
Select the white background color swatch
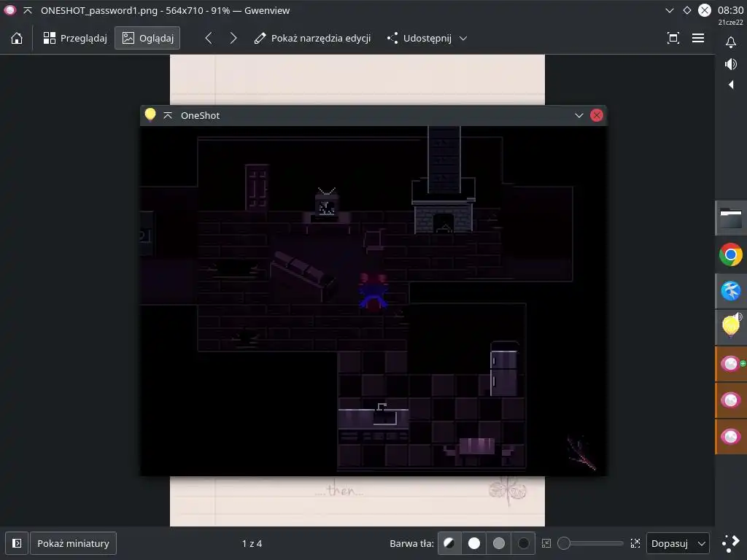474,543
